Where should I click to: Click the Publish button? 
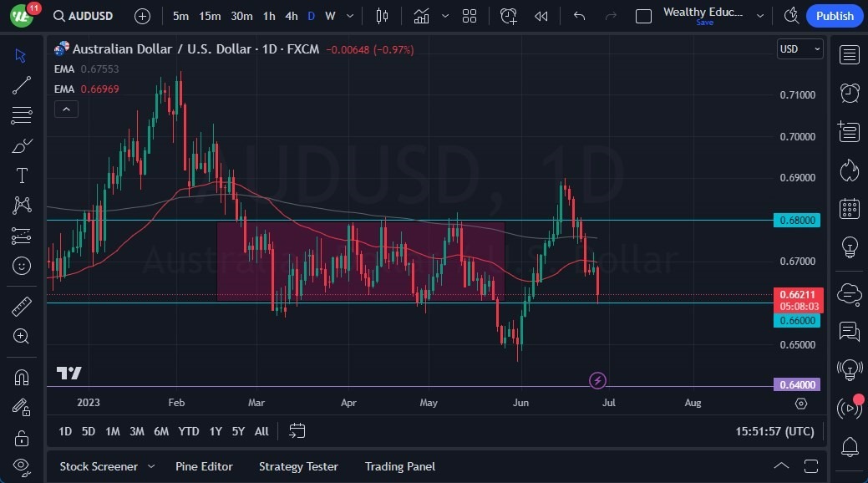click(x=833, y=15)
